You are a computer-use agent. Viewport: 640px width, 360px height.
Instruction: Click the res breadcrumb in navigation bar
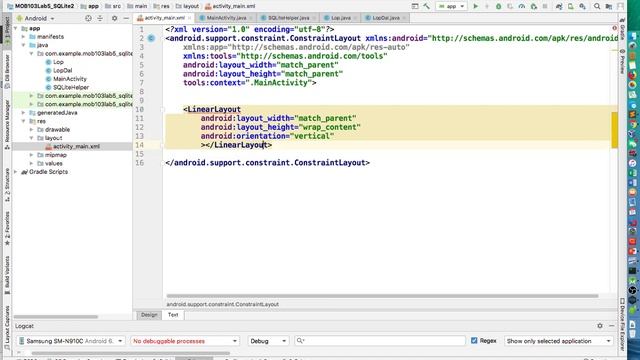[x=162, y=6]
